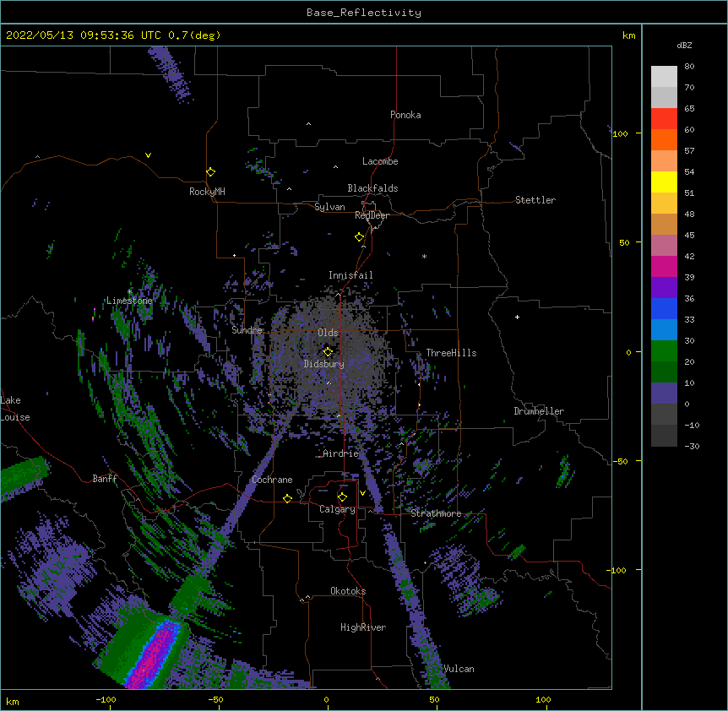Pick the magenta legend swatch below 42
Screen dimensions: 728x711
click(664, 266)
